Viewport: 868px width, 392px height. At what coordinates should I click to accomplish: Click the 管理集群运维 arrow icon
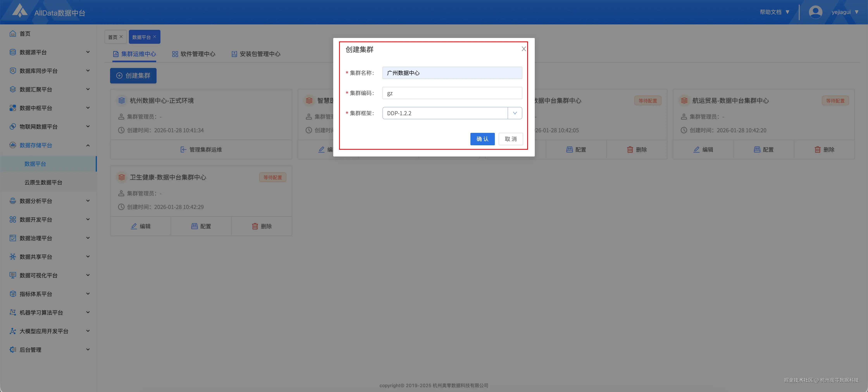[183, 150]
